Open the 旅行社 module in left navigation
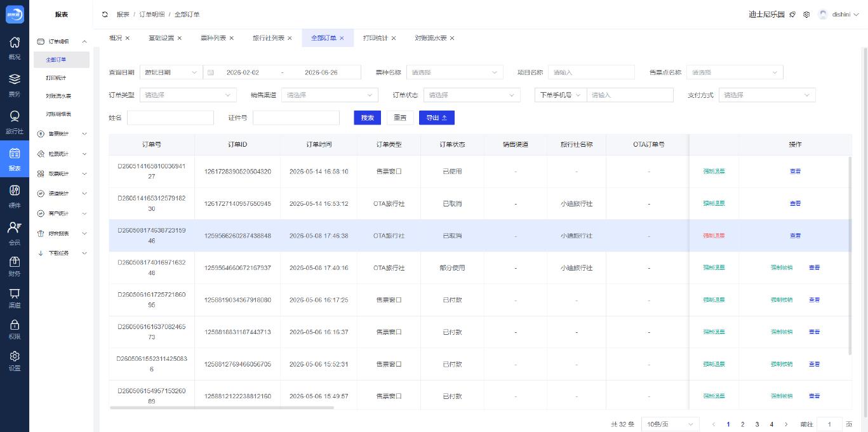 pos(14,122)
